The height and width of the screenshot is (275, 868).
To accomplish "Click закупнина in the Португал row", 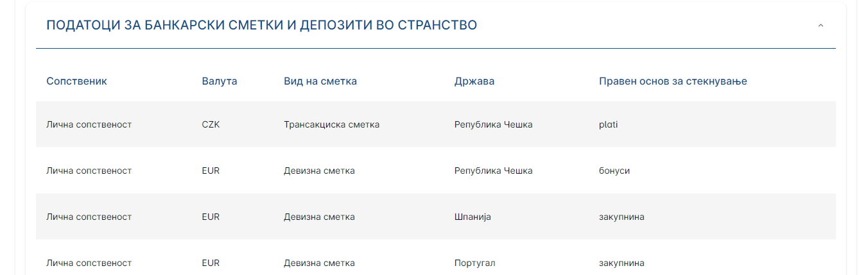I will click(621, 263).
